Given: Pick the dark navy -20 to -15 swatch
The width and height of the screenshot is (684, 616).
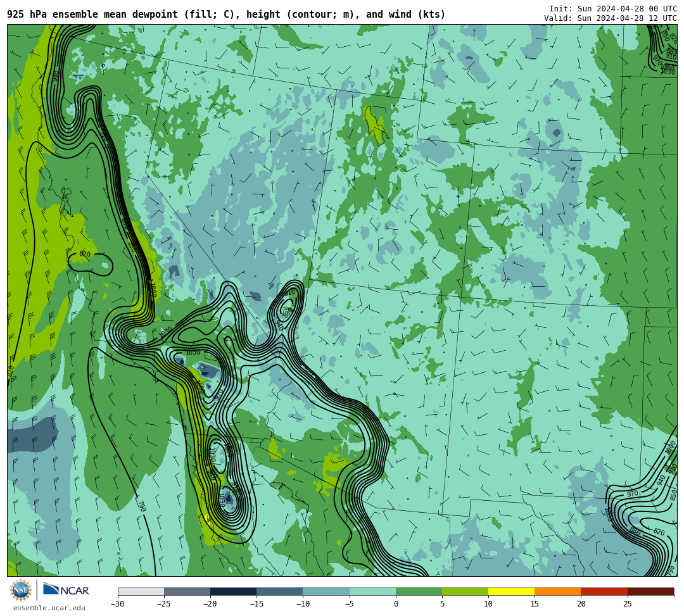Looking at the screenshot, I should click(233, 591).
